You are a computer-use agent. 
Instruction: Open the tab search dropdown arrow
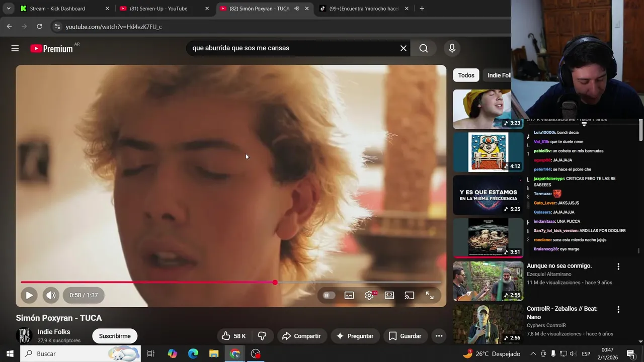pos(9,9)
